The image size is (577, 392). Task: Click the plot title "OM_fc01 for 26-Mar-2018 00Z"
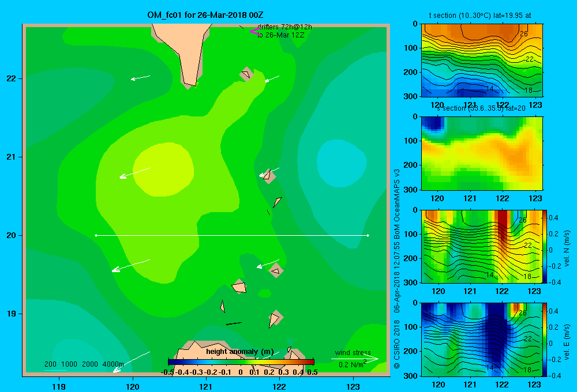[x=205, y=15]
